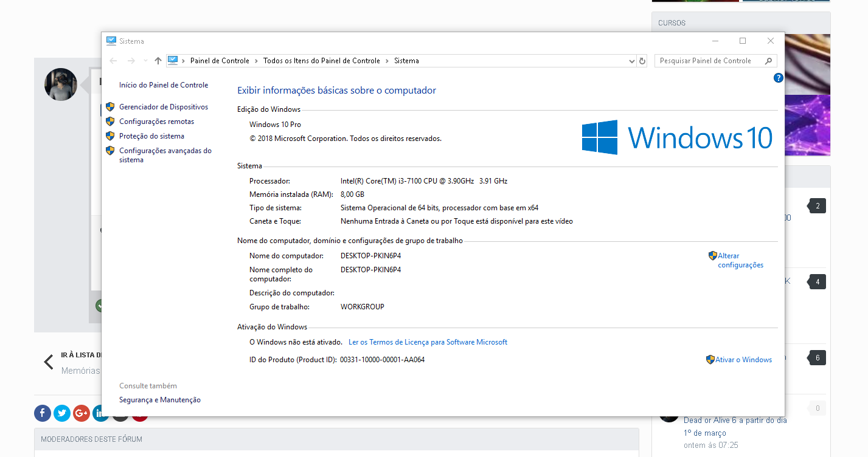Open Início do Painel de Controle
The width and height of the screenshot is (868, 457).
coord(164,85)
